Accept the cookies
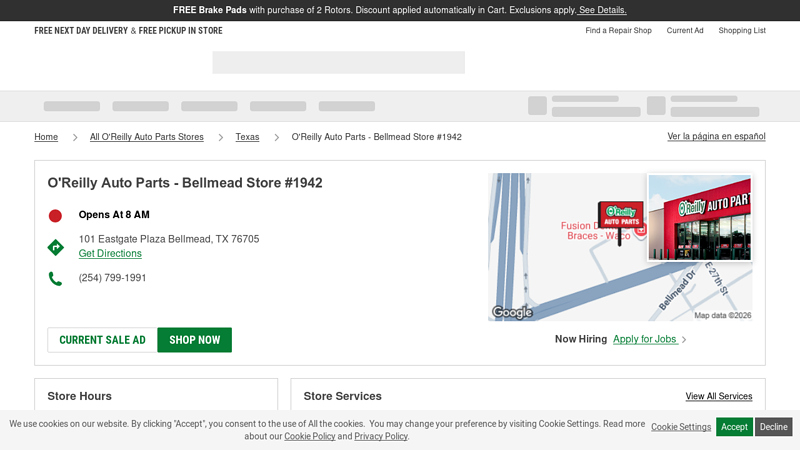800x450 pixels. pyautogui.click(x=734, y=427)
